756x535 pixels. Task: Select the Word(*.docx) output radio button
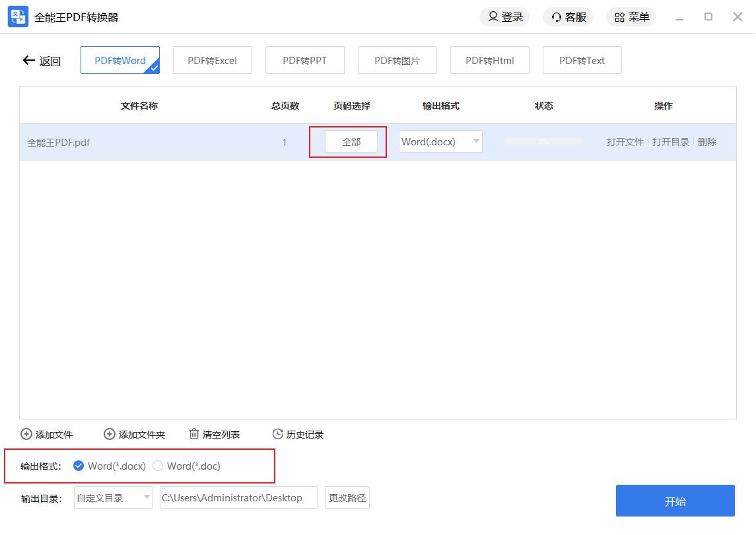pyautogui.click(x=79, y=466)
